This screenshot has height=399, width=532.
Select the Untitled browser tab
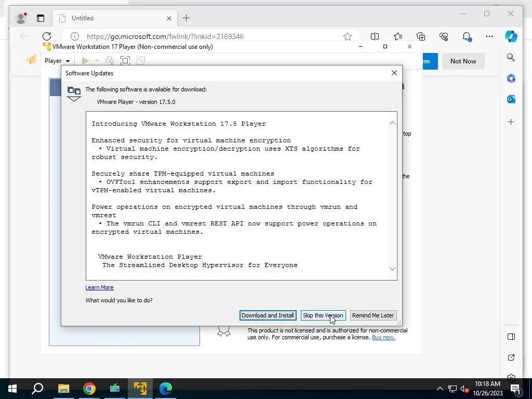[115, 18]
